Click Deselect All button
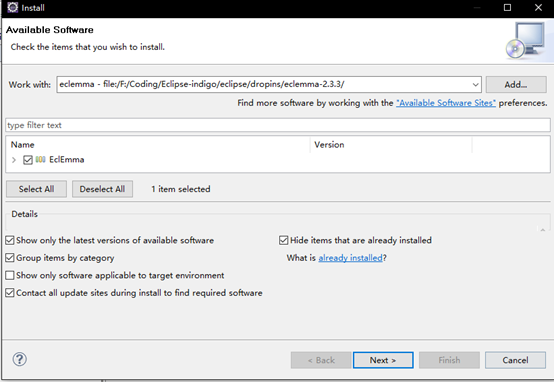This screenshot has width=554, height=382. click(102, 189)
